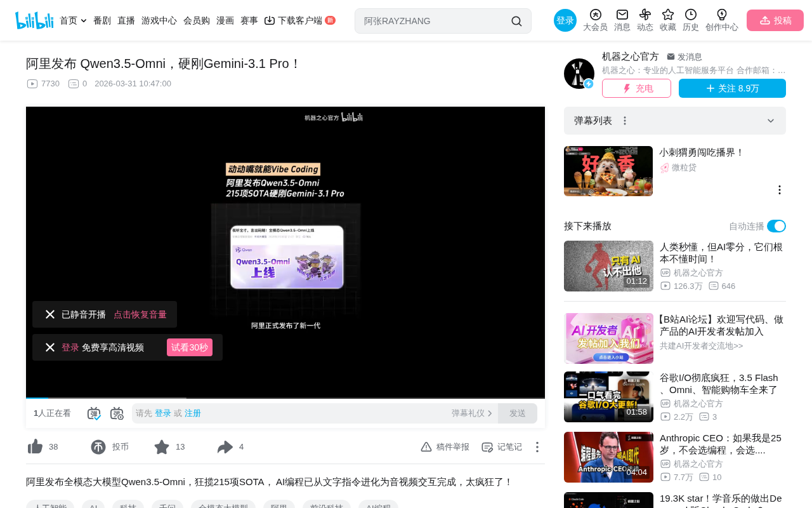This screenshot has width=812, height=508.
Task: Dismiss the 已静音开播 notice
Action: click(x=50, y=314)
